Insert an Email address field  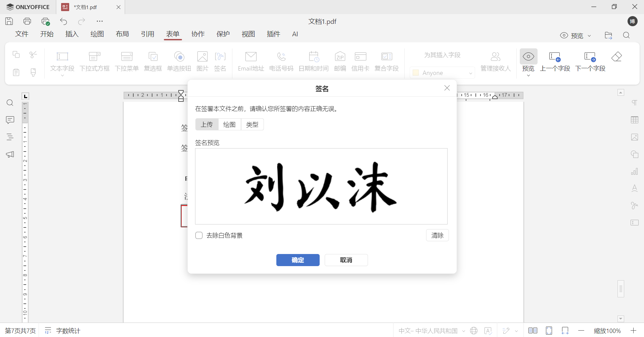coord(250,61)
